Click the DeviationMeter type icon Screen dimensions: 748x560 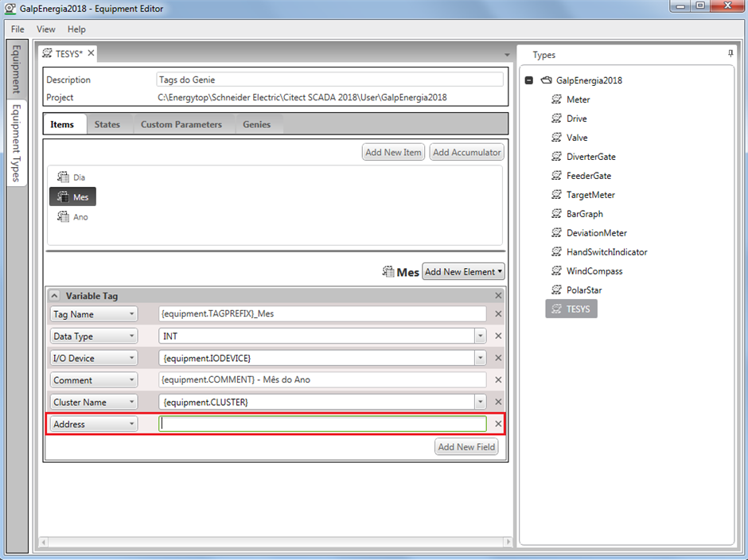point(556,233)
